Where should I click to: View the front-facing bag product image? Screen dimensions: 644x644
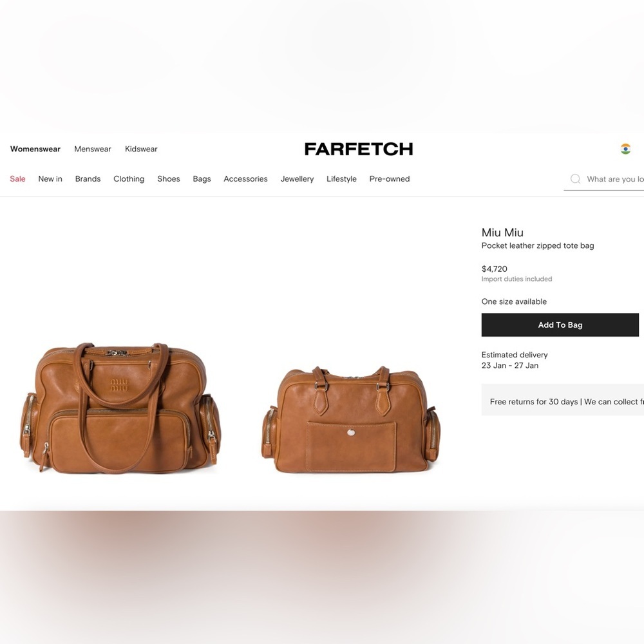120,408
